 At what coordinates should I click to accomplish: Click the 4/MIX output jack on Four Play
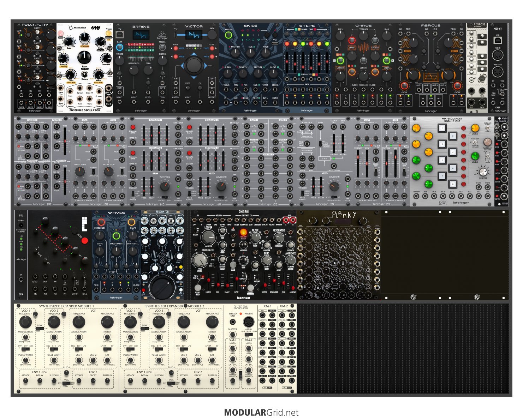[49, 103]
